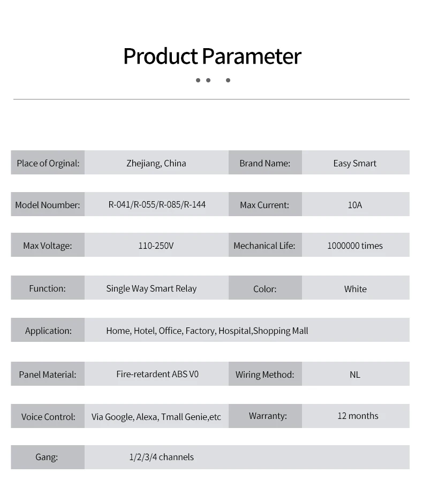Select the Brand Name label cell

(265, 163)
